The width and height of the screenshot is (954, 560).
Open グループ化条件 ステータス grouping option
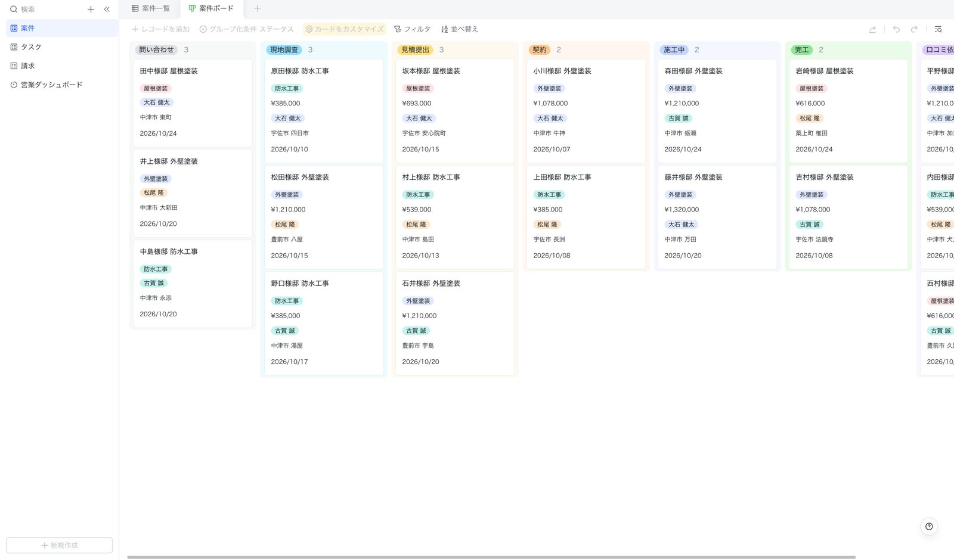[247, 29]
